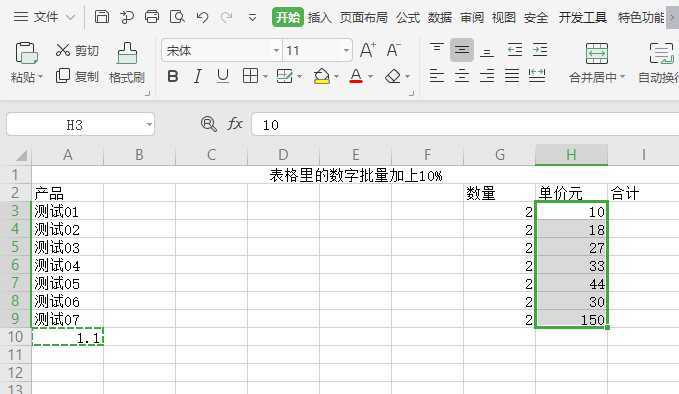The height and width of the screenshot is (394, 679).
Task: Align text right
Action: [487, 76]
